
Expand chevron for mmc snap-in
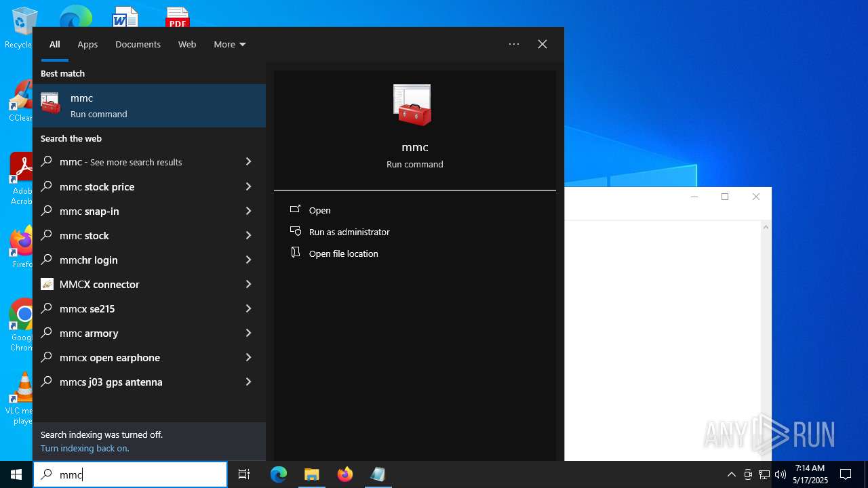click(x=248, y=211)
